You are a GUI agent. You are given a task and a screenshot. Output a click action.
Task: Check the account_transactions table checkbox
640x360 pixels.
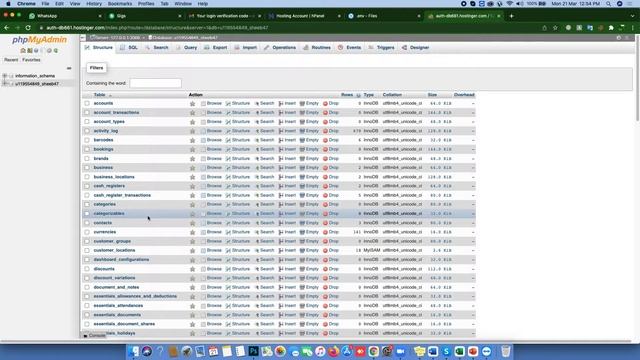(x=87, y=113)
